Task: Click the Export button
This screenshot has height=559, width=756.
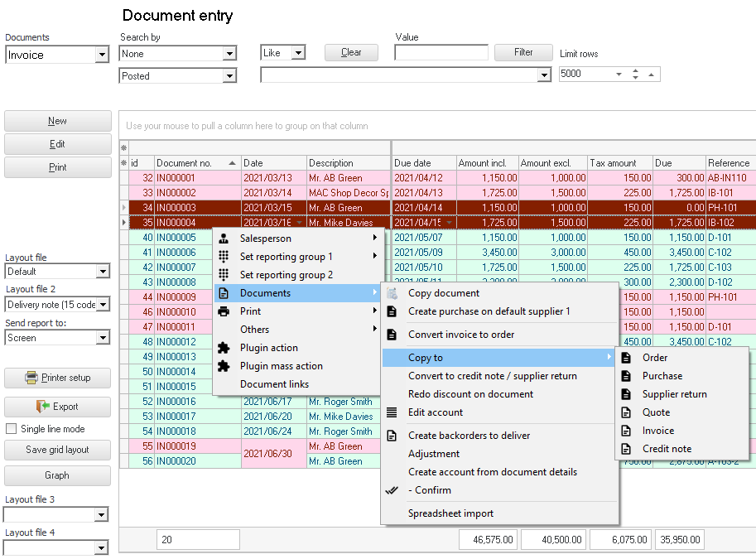Action: 57,407
